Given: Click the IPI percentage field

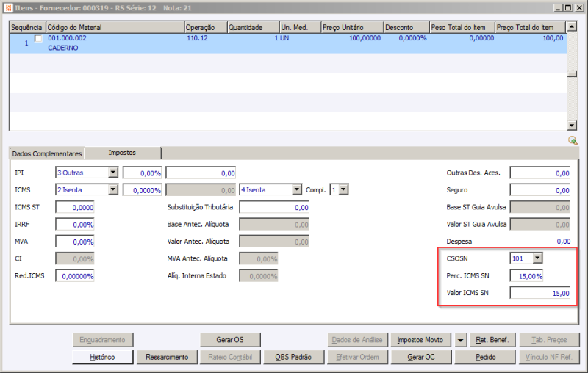Looking at the screenshot, I should pos(142,173).
